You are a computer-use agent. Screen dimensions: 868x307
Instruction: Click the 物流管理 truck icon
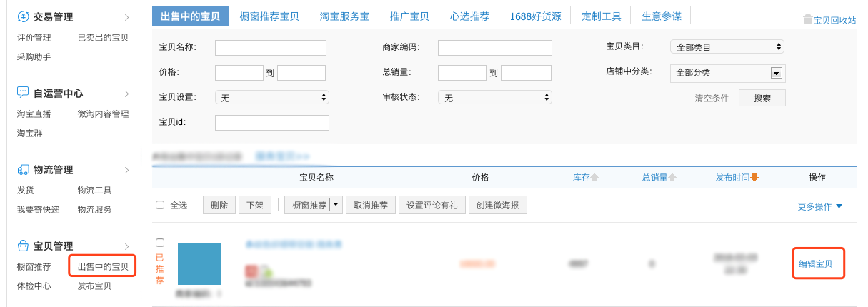pyautogui.click(x=23, y=170)
